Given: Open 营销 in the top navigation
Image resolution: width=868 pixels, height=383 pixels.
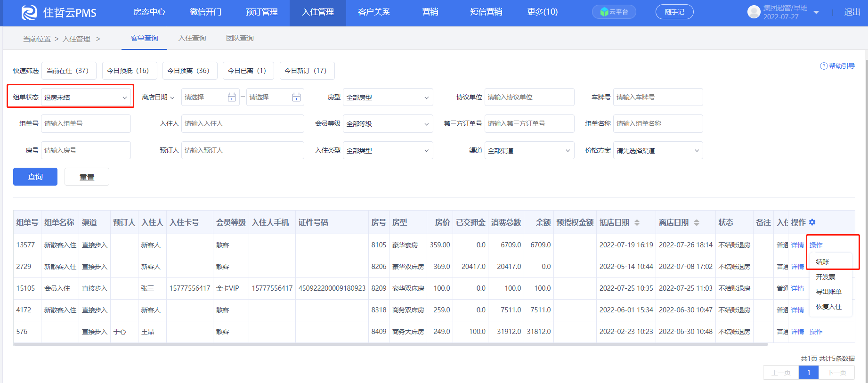Looking at the screenshot, I should (x=430, y=12).
